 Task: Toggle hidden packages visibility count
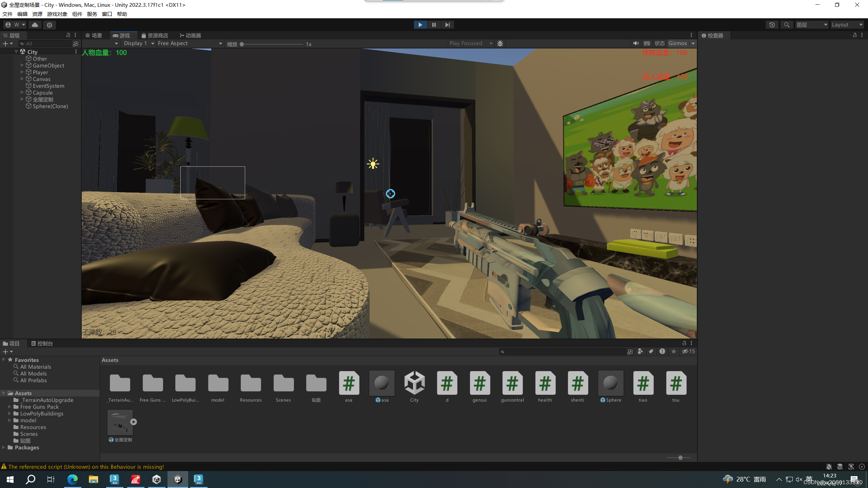pyautogui.click(x=689, y=351)
